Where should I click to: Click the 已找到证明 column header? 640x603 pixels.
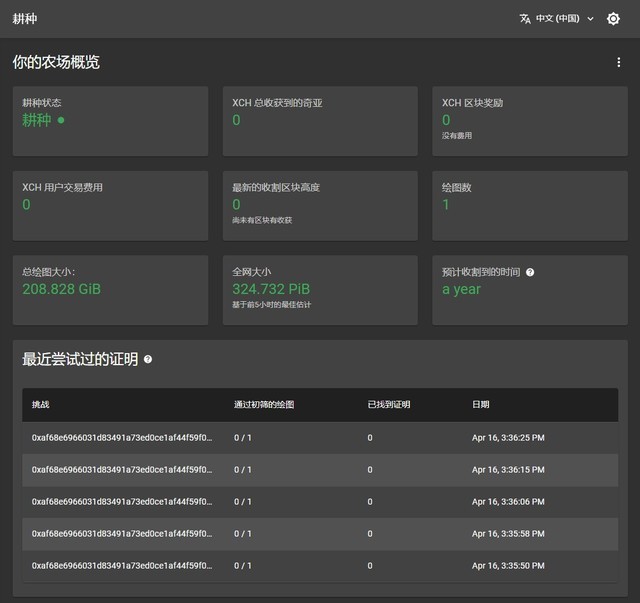point(388,404)
